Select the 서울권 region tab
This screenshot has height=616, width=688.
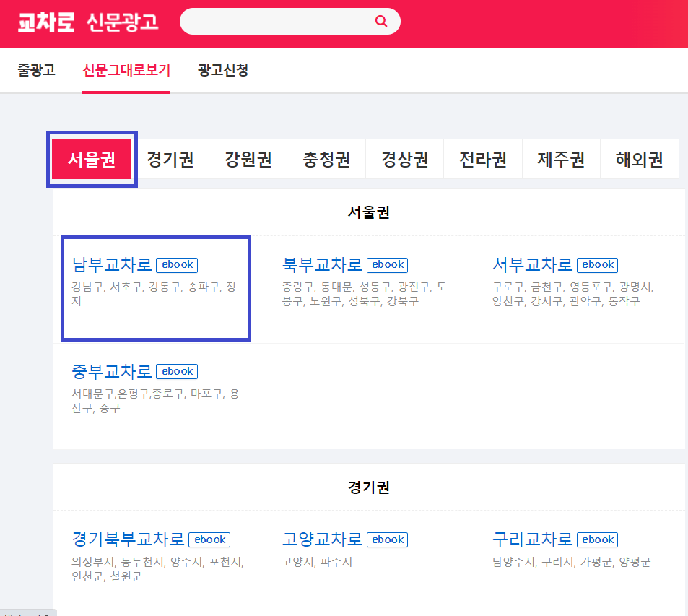[92, 158]
